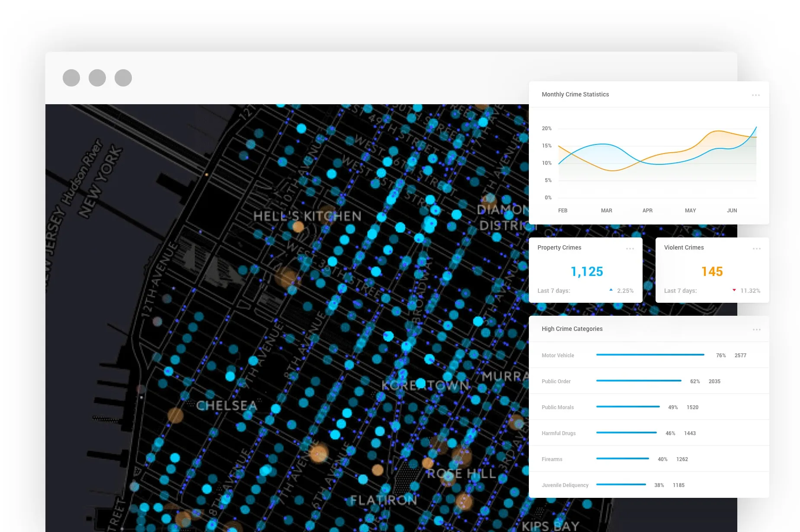Click the 20% label on chart axis
Image resolution: width=800 pixels, height=532 pixels.
pyautogui.click(x=547, y=128)
